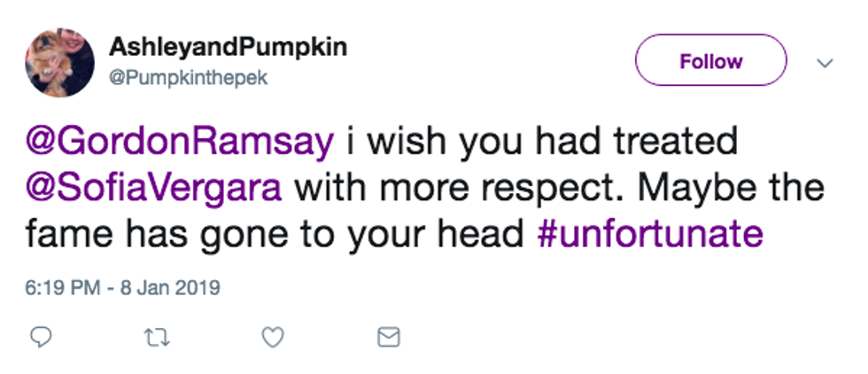Click the word "wish" in the tweet

tap(391, 142)
